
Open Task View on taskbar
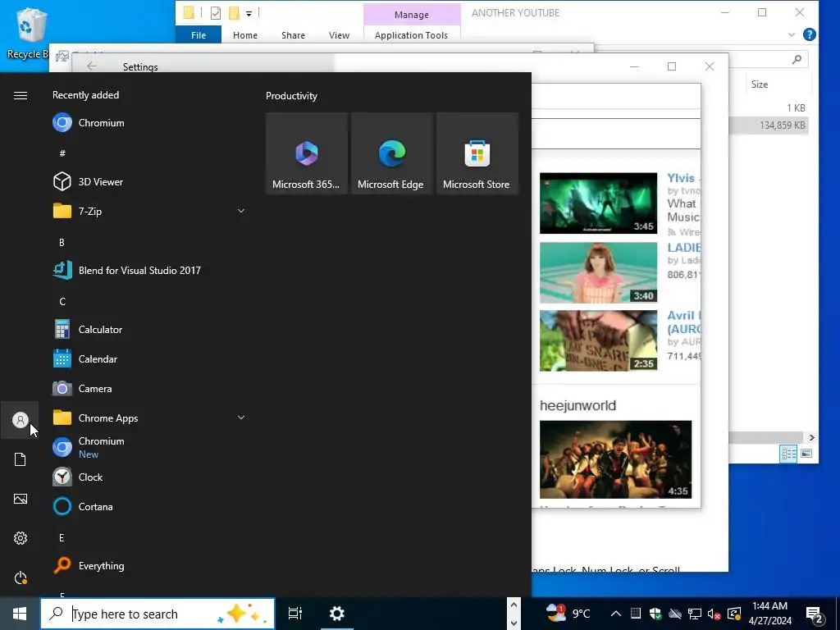pyautogui.click(x=295, y=614)
